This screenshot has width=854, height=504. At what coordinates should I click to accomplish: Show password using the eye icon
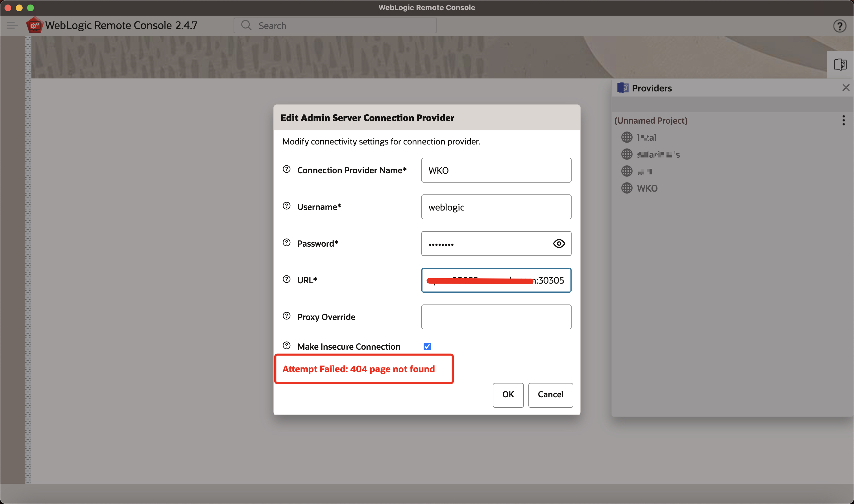(559, 244)
